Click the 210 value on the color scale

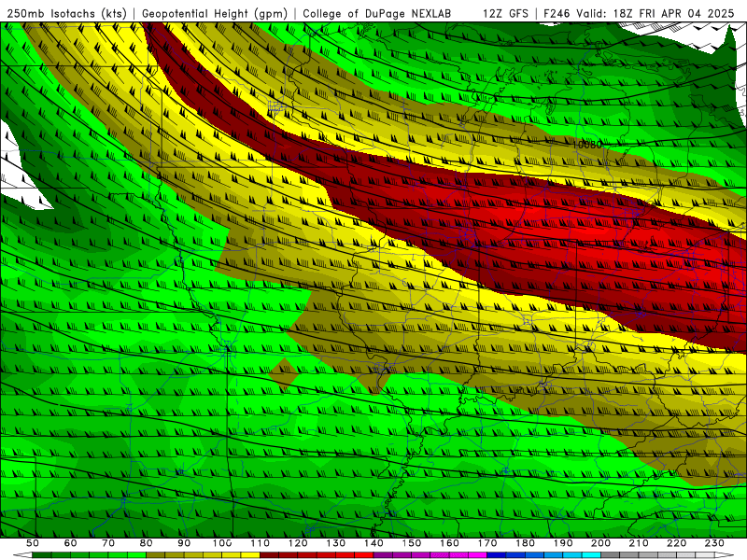click(x=639, y=543)
